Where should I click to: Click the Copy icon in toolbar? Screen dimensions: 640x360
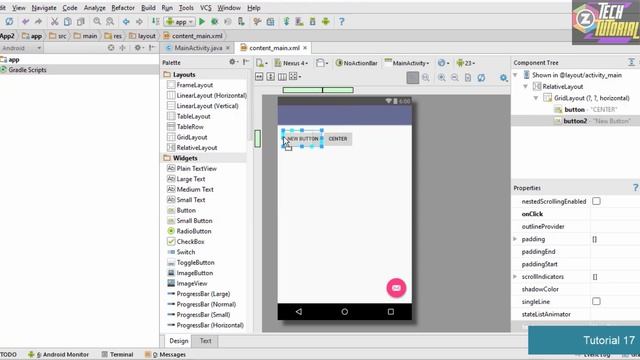(x=68, y=21)
